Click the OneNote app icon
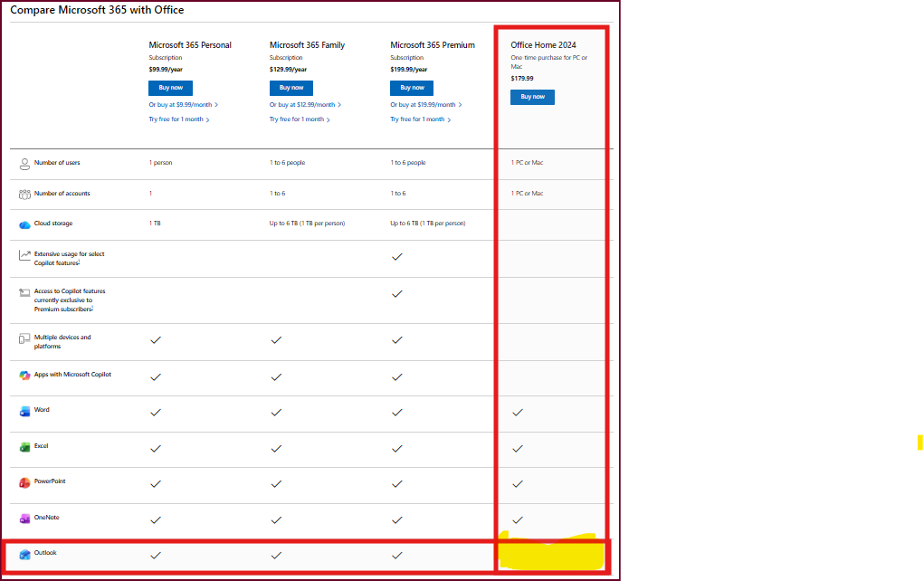Viewport: 924px width, 581px height. [x=24, y=519]
